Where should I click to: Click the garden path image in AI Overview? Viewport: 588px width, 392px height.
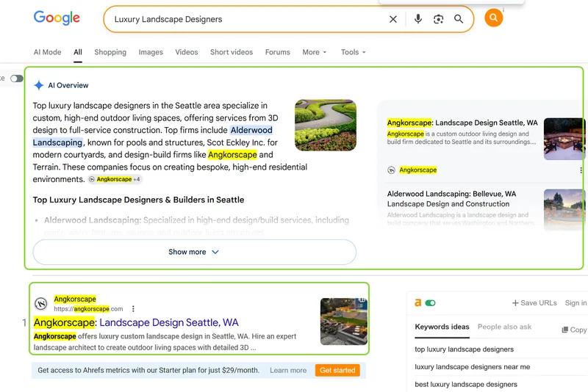click(326, 125)
